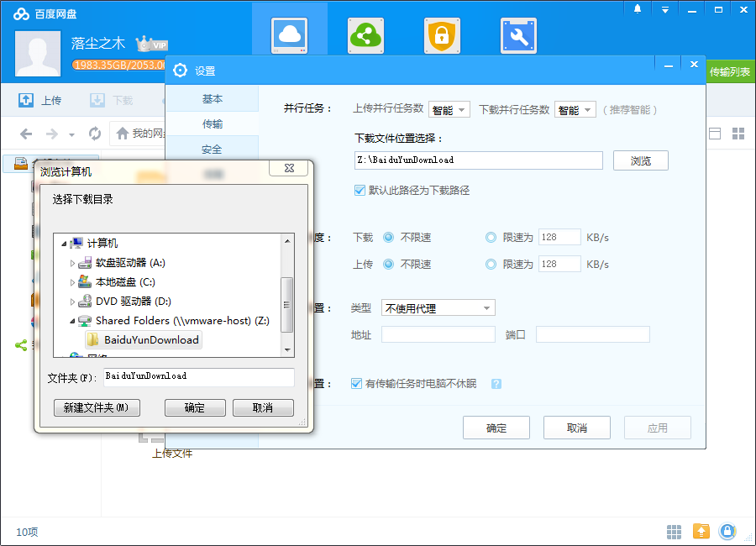This screenshot has height=546, width=756.
Task: Collapse the 计算机 tree node
Action: [x=64, y=244]
